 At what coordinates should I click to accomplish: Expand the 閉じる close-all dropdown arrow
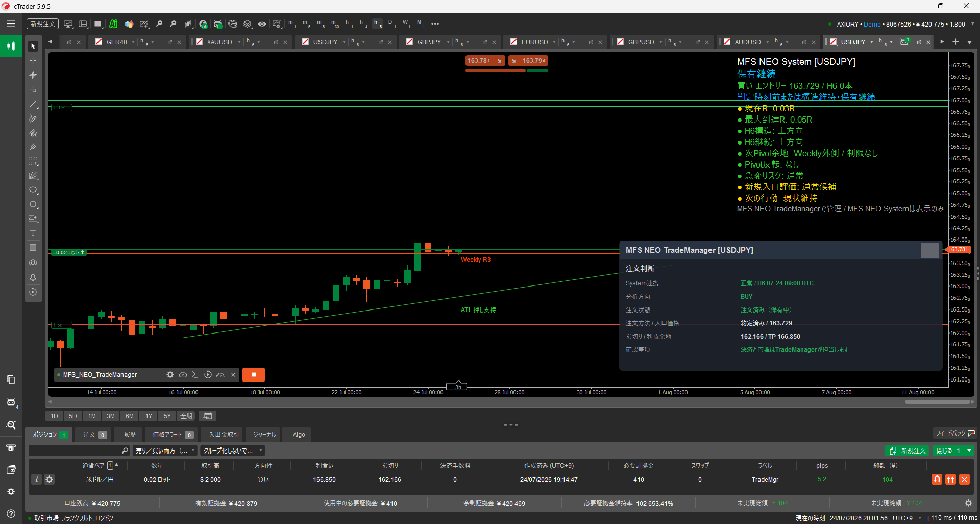pyautogui.click(x=969, y=450)
